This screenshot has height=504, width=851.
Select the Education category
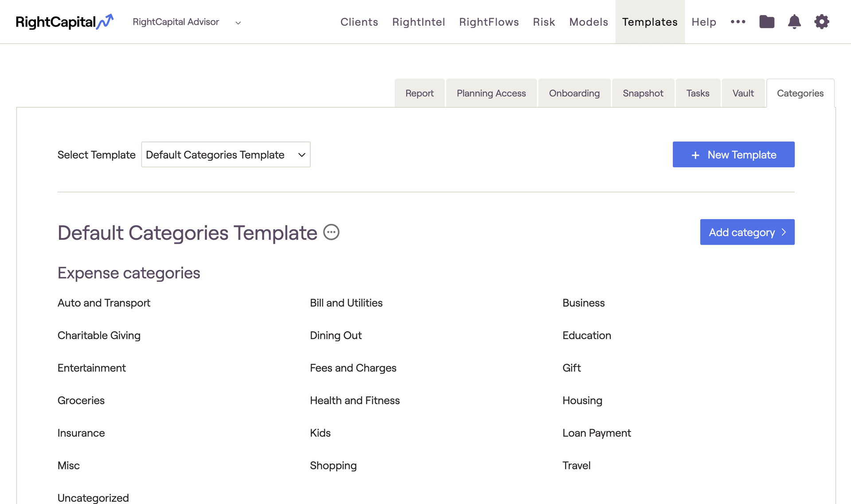pos(586,336)
